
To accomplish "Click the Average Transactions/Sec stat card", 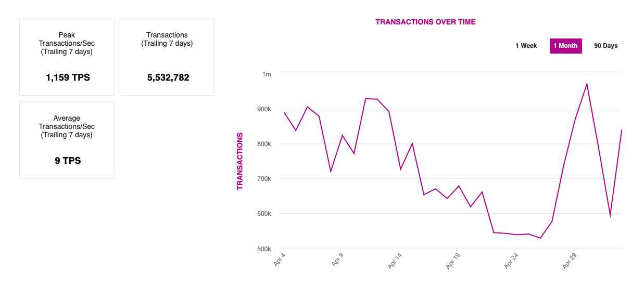I will click(67, 140).
